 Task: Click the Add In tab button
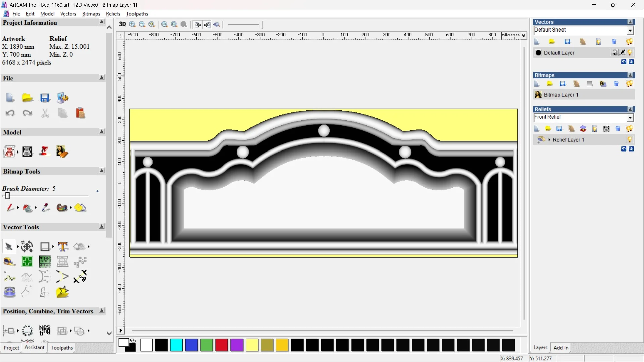(560, 348)
